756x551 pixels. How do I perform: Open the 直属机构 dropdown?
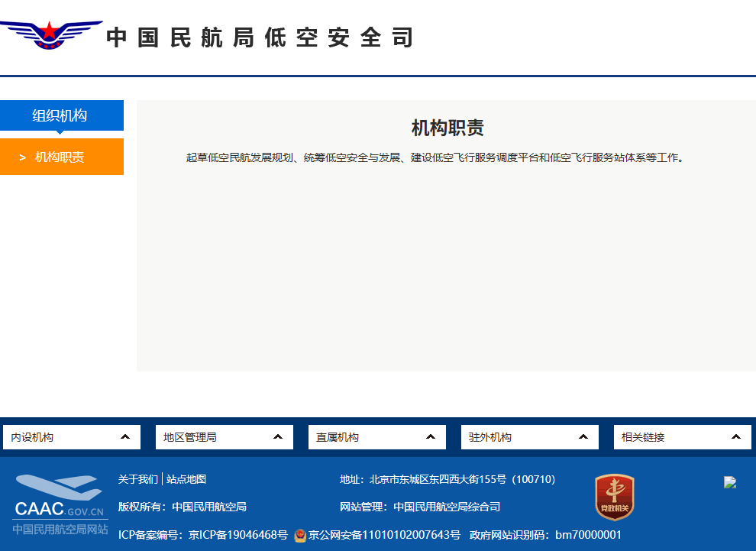tap(377, 437)
